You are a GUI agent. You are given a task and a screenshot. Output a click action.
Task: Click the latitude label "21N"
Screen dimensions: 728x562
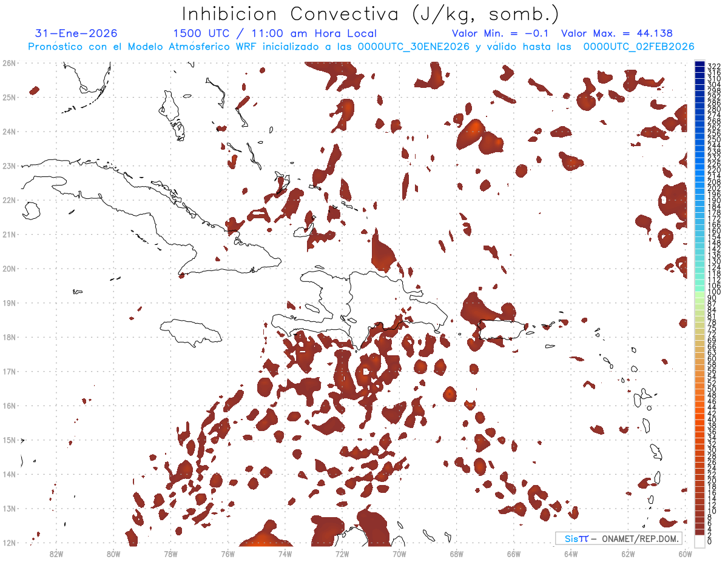click(x=9, y=234)
